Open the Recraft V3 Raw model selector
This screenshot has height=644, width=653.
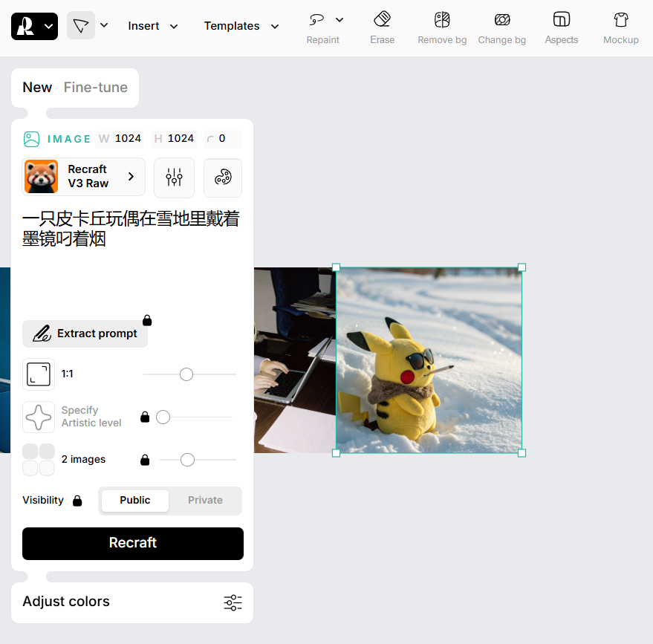84,177
